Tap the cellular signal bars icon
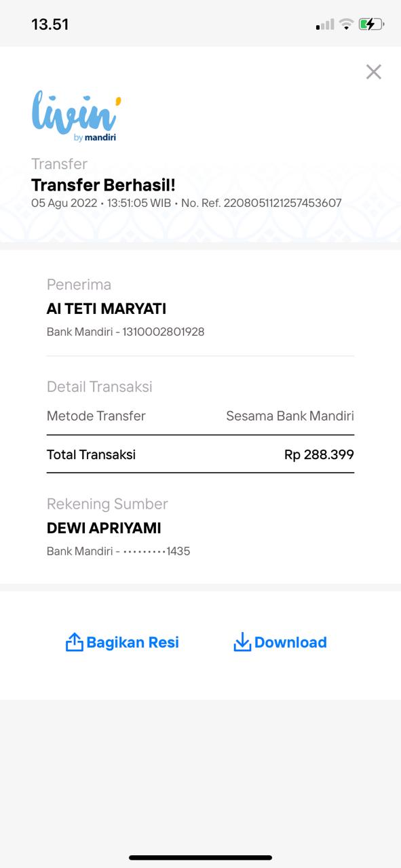 (x=325, y=24)
